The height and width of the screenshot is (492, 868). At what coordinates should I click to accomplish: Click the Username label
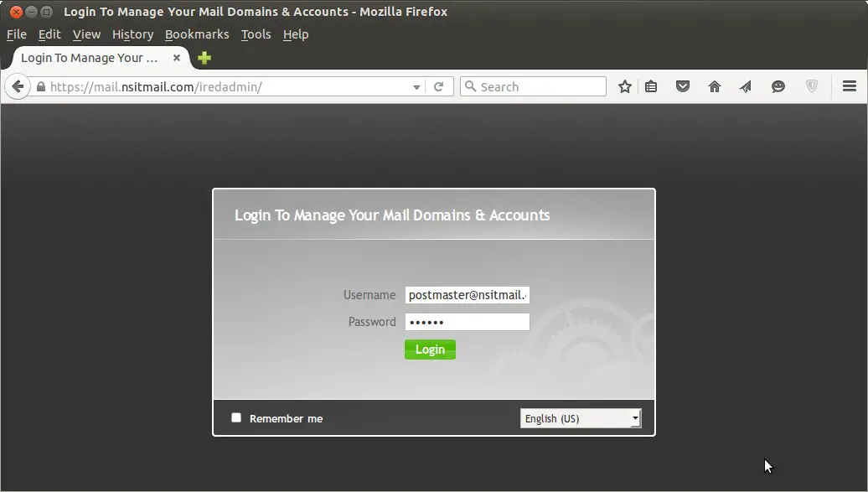(x=369, y=295)
